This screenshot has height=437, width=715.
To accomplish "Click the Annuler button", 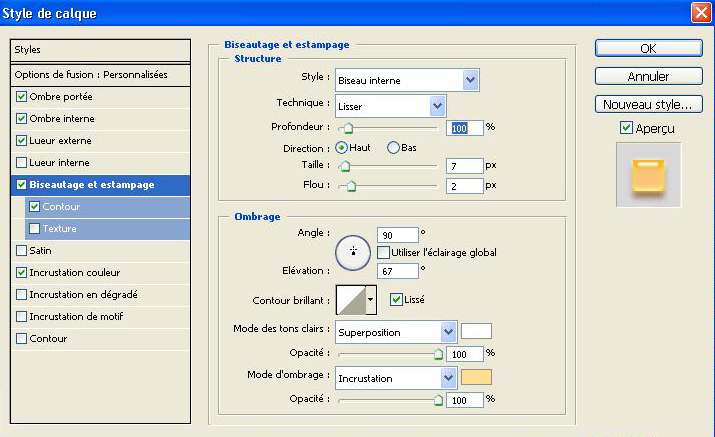I will 648,76.
